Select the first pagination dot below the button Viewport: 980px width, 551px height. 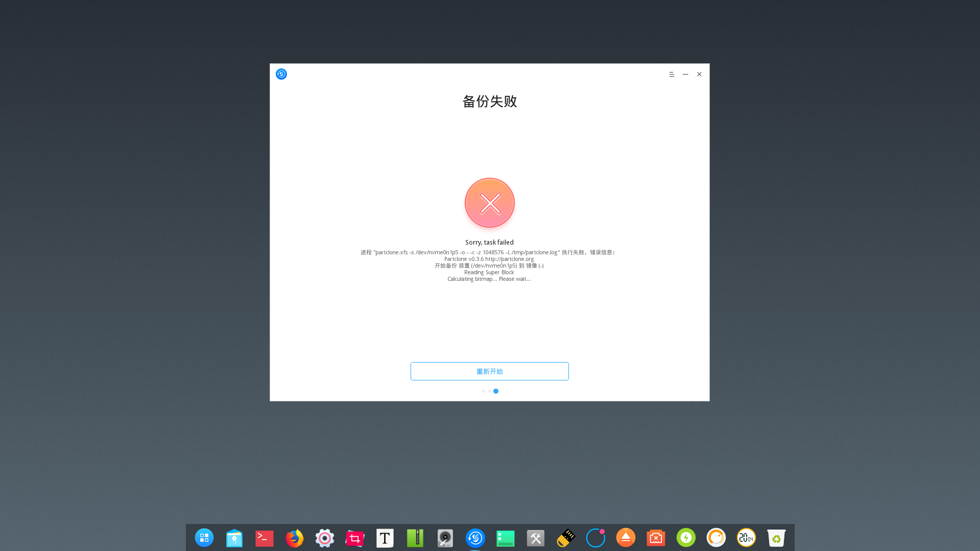[x=484, y=391]
